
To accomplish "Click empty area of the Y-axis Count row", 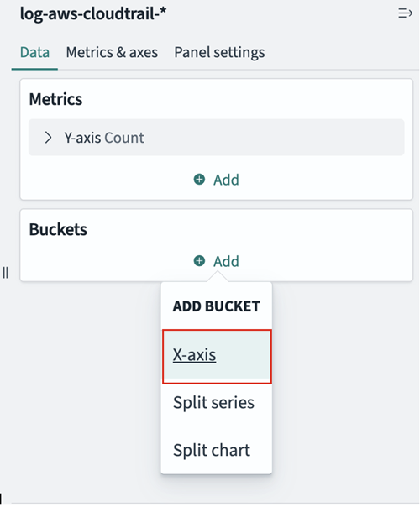I will coord(272,138).
